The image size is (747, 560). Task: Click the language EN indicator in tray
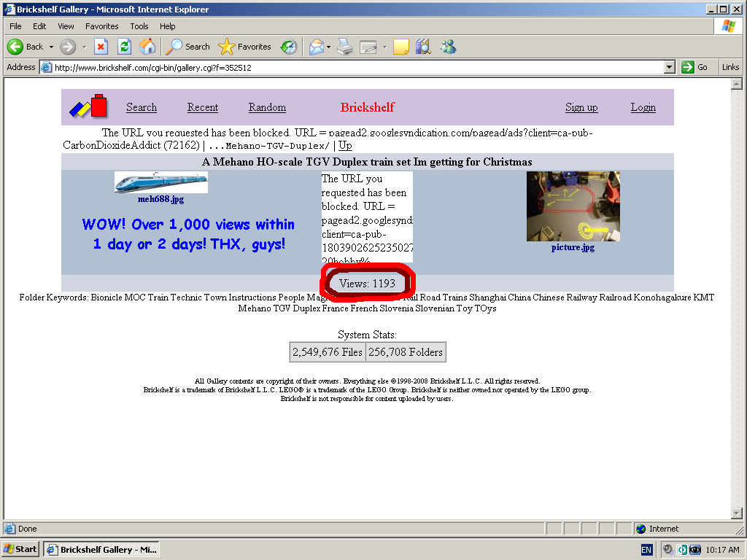(646, 550)
